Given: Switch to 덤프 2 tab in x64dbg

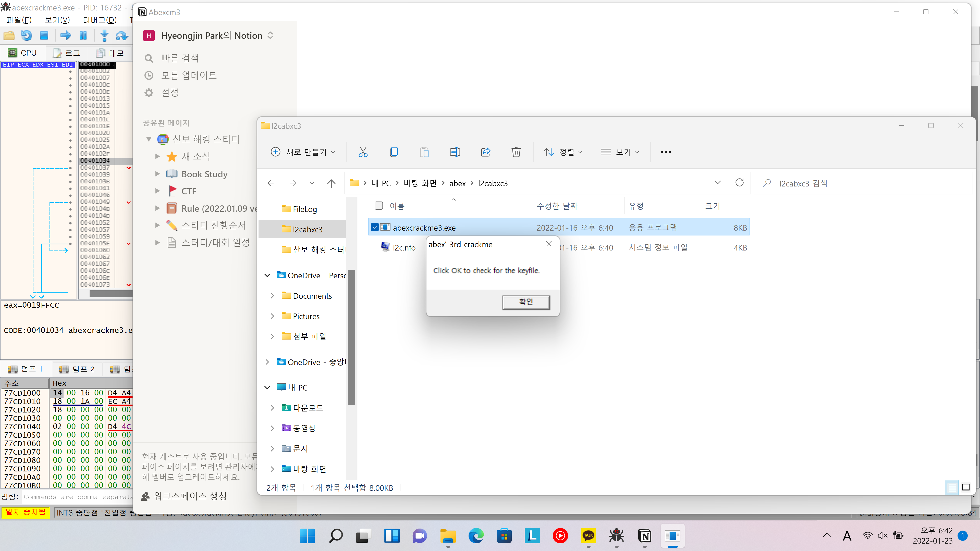Looking at the screenshot, I should pyautogui.click(x=77, y=369).
